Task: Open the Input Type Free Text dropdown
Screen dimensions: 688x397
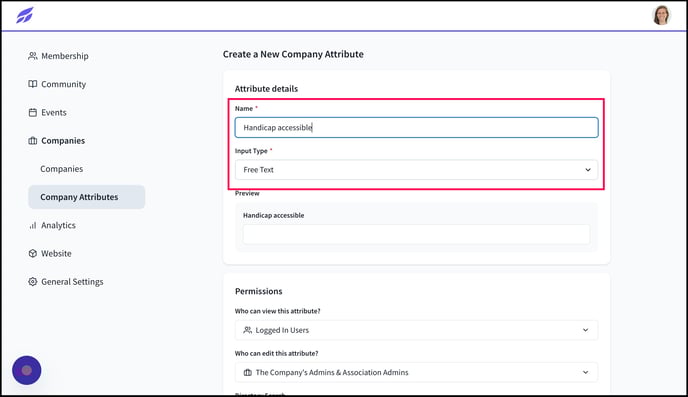Action: (x=416, y=170)
